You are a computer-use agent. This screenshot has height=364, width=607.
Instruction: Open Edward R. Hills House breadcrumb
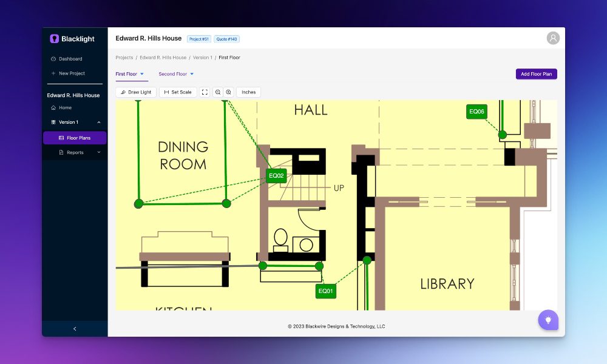click(x=163, y=58)
